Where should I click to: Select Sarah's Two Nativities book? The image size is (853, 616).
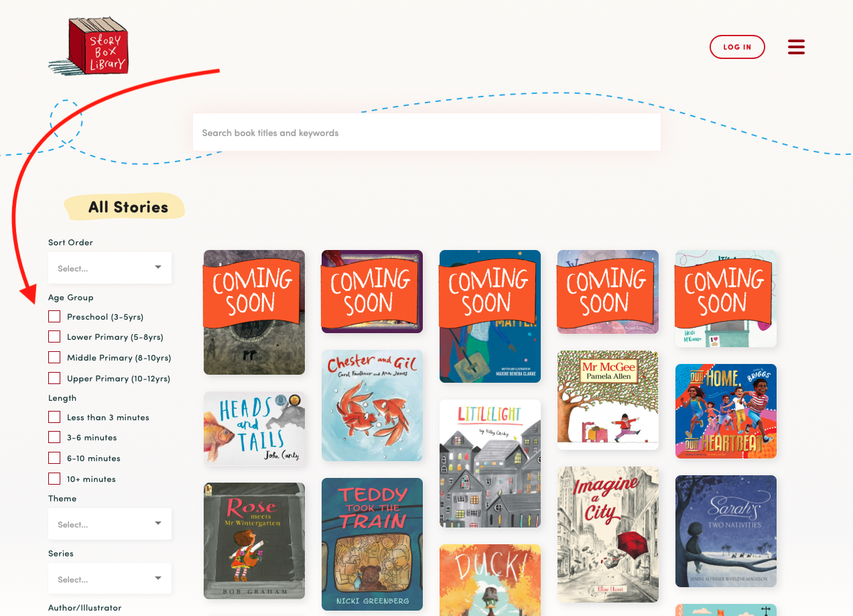(x=726, y=531)
